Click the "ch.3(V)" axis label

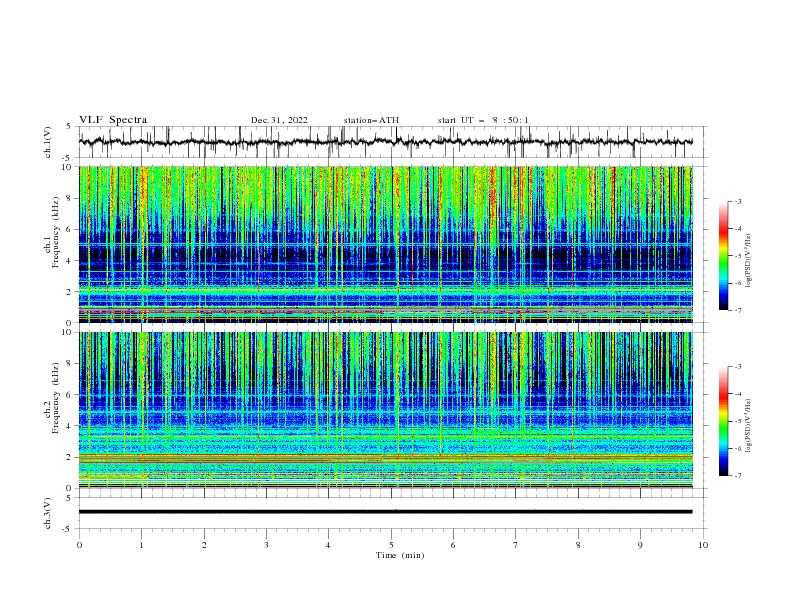[48, 513]
